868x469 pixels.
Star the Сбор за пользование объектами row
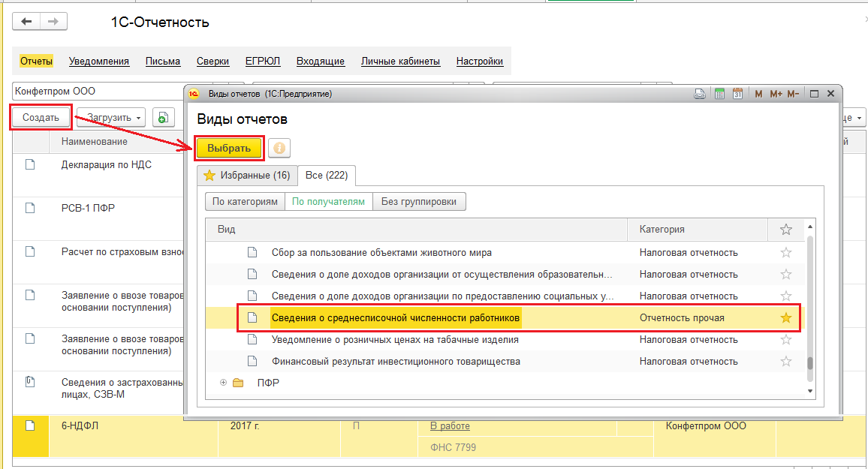(786, 252)
